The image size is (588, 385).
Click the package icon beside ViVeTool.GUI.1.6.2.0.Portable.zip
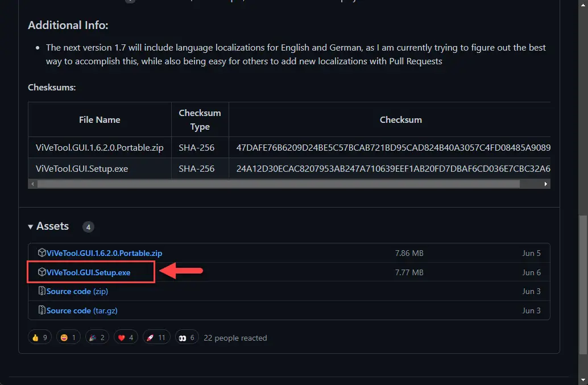(x=42, y=252)
